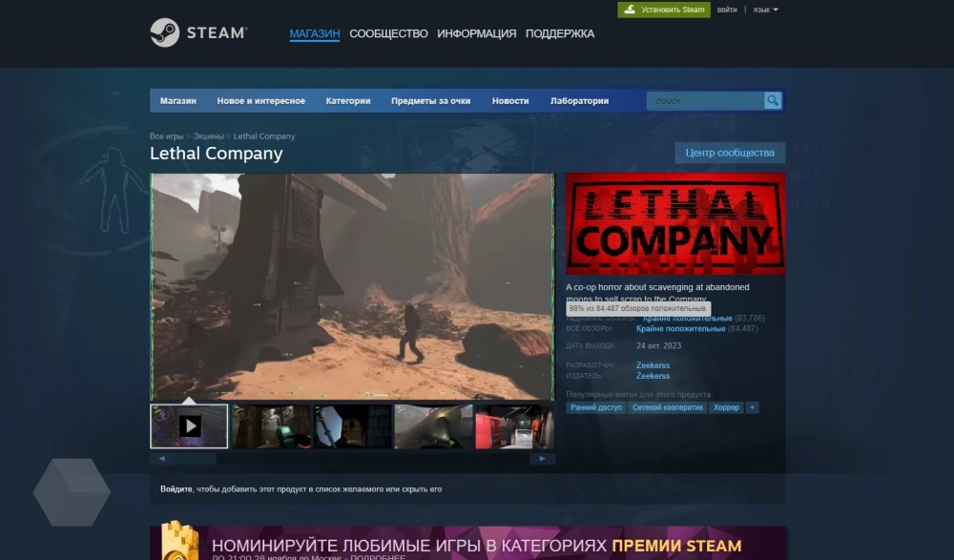The width and height of the screenshot is (954, 560).
Task: Select the second screenshot thumbnail
Action: click(x=271, y=426)
